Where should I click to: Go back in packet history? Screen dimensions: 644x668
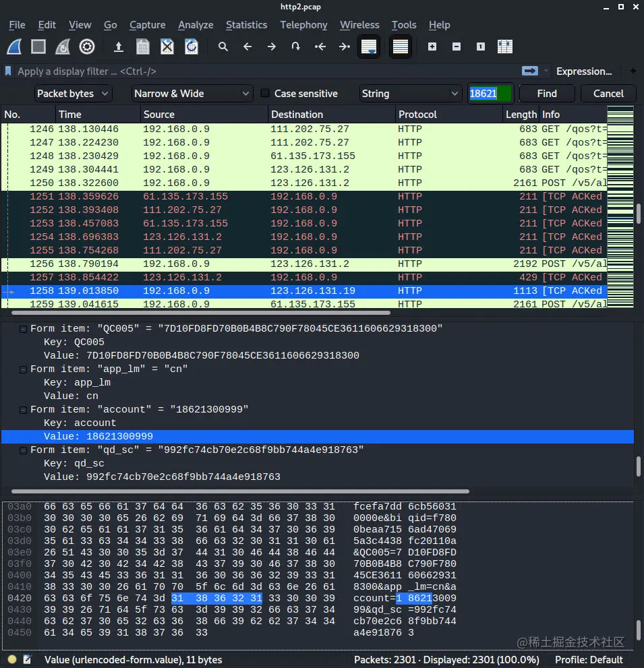click(247, 47)
